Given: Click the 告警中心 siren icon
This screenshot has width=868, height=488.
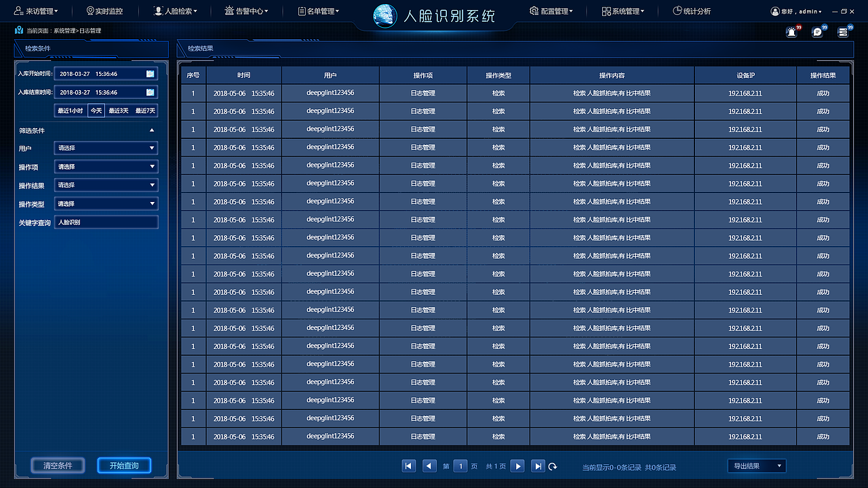Looking at the screenshot, I should (x=230, y=11).
